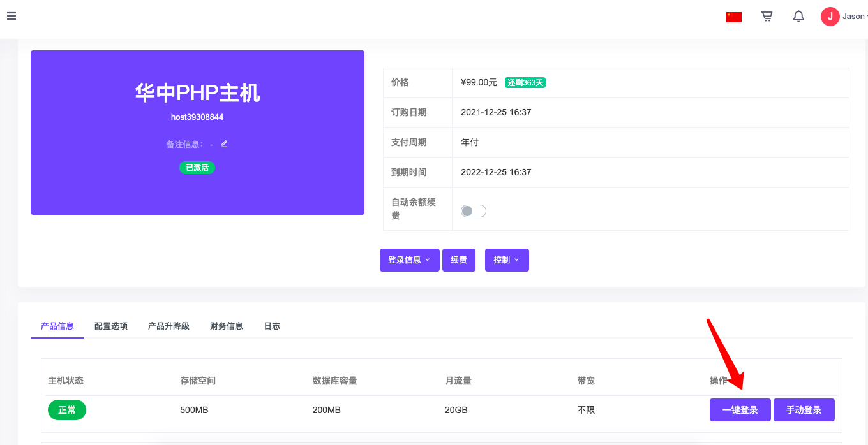
Task: Switch to the 产品升降级 tab
Action: pos(168,326)
